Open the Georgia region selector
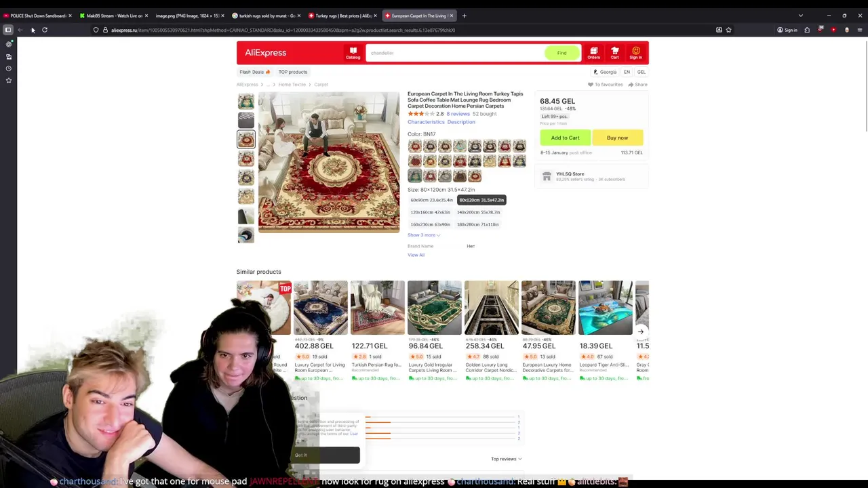 pos(605,72)
